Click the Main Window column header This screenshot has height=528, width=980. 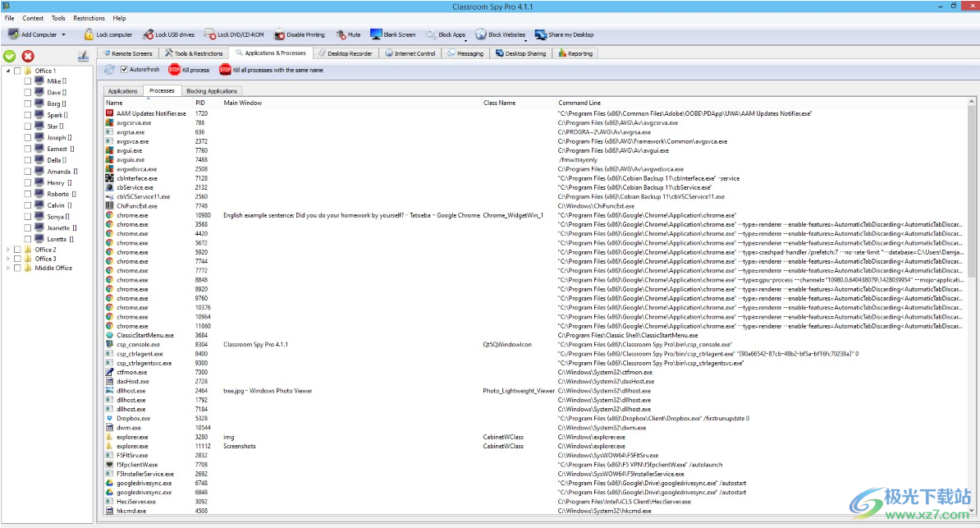pos(243,103)
